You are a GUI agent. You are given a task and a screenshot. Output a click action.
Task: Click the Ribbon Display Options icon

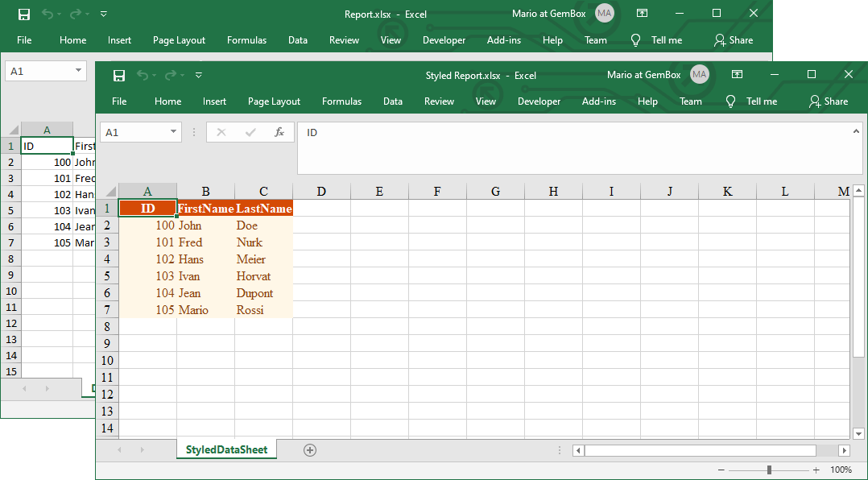(x=737, y=74)
